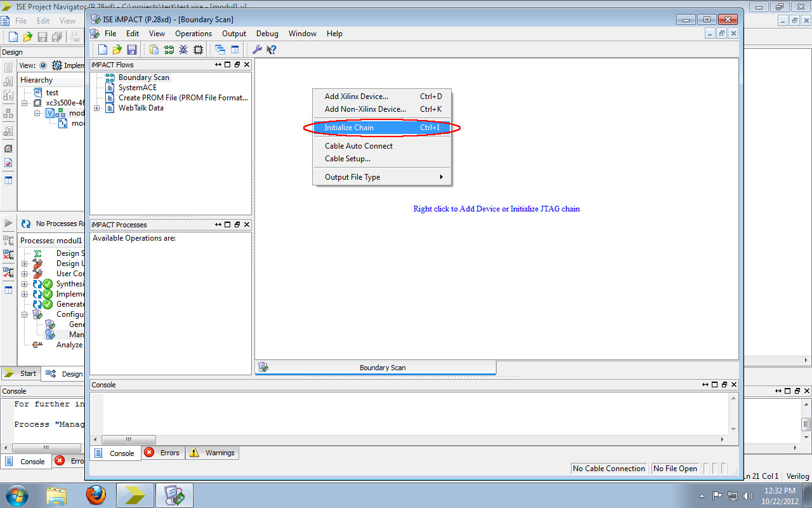812x508 pixels.
Task: Click the chip-shaped device icon on iMPACT toolbar
Action: [x=198, y=49]
